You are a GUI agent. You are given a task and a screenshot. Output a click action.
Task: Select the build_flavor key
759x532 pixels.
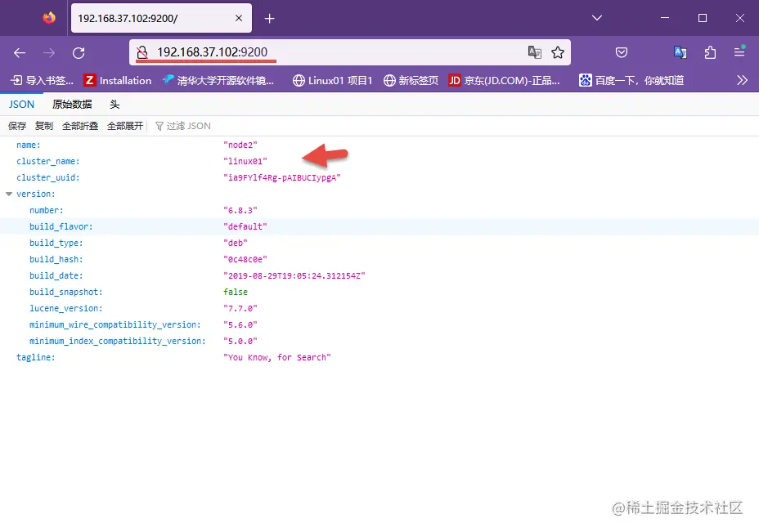pos(61,227)
